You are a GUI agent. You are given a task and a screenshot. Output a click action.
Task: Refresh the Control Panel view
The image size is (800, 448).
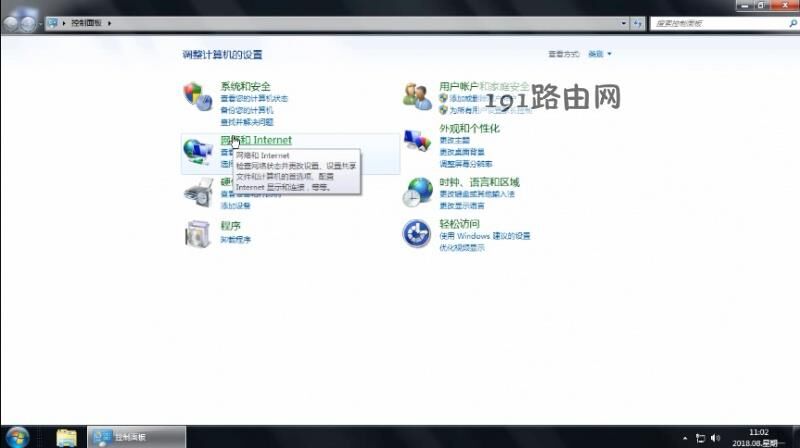[637, 23]
